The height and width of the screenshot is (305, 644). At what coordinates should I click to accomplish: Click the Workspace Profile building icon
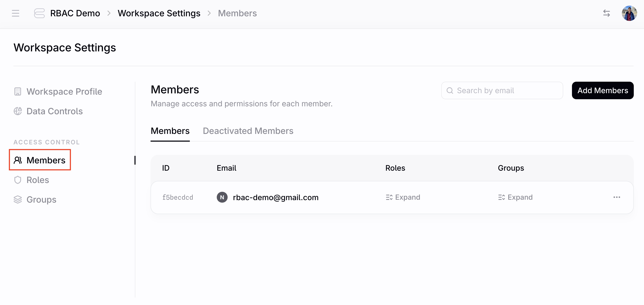coord(18,91)
